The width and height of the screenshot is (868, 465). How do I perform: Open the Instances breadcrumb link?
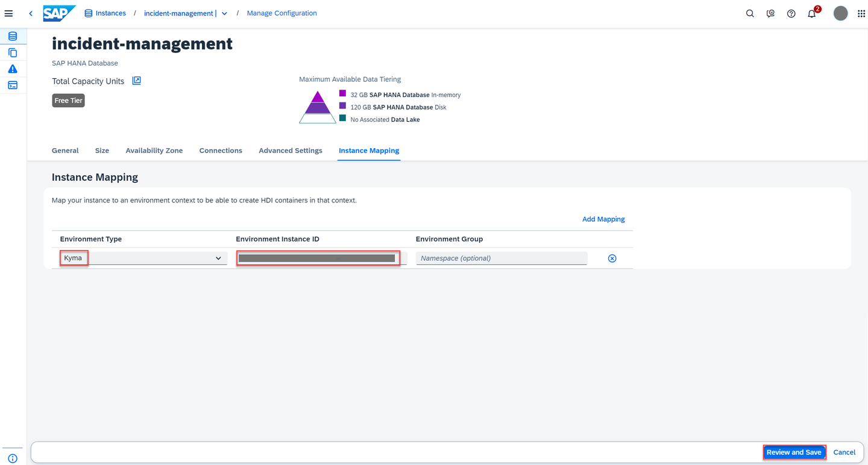[105, 13]
